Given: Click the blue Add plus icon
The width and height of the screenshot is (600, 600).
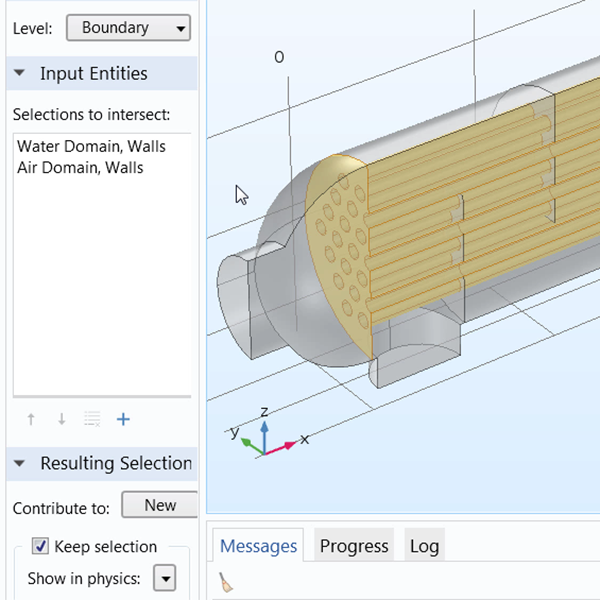Looking at the screenshot, I should coord(123,420).
